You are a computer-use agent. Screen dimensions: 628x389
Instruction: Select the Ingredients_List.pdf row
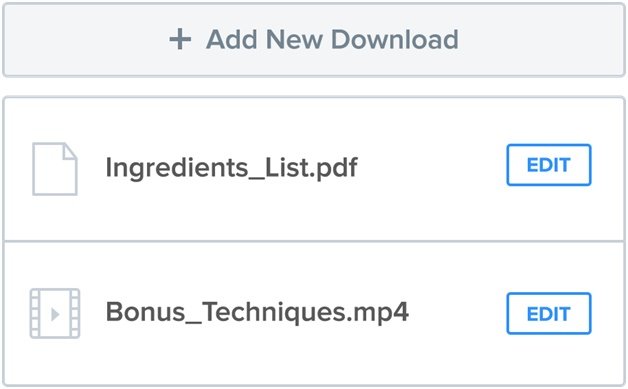pyautogui.click(x=314, y=169)
